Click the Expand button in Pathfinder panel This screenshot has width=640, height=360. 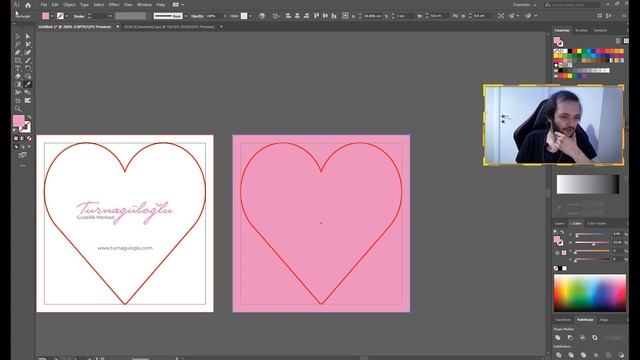coord(615,338)
